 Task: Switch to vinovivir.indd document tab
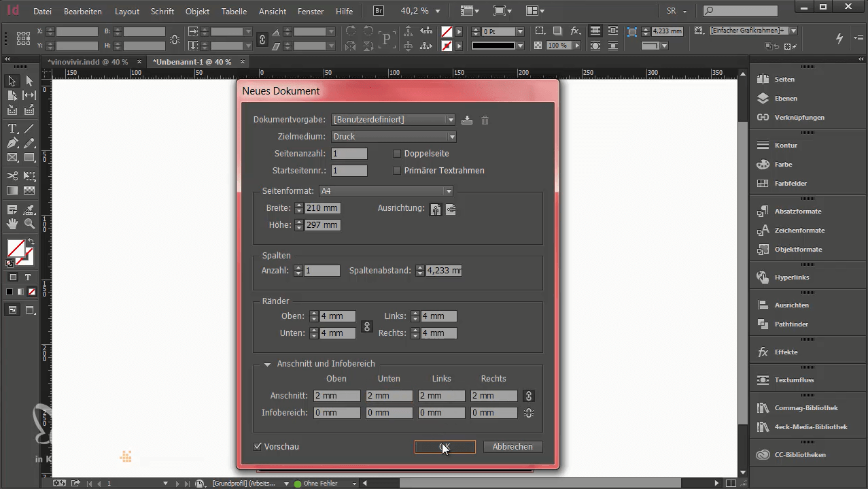[88, 62]
